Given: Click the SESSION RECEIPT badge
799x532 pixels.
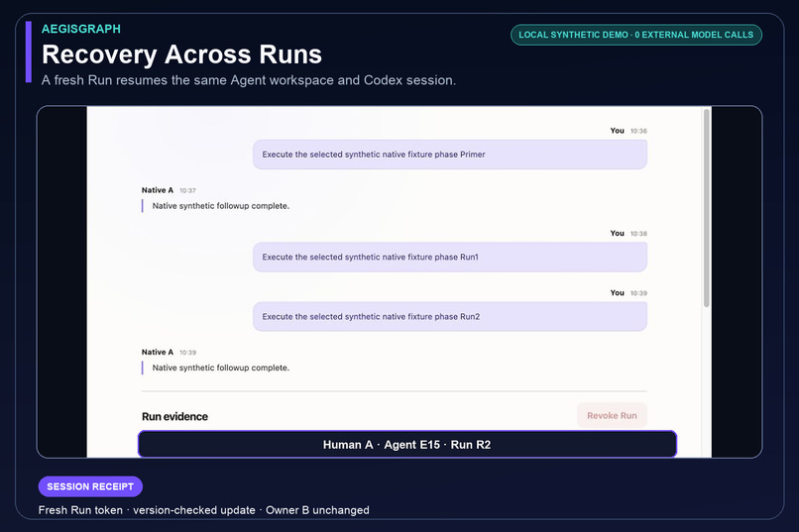Looking at the screenshot, I should pos(90,486).
